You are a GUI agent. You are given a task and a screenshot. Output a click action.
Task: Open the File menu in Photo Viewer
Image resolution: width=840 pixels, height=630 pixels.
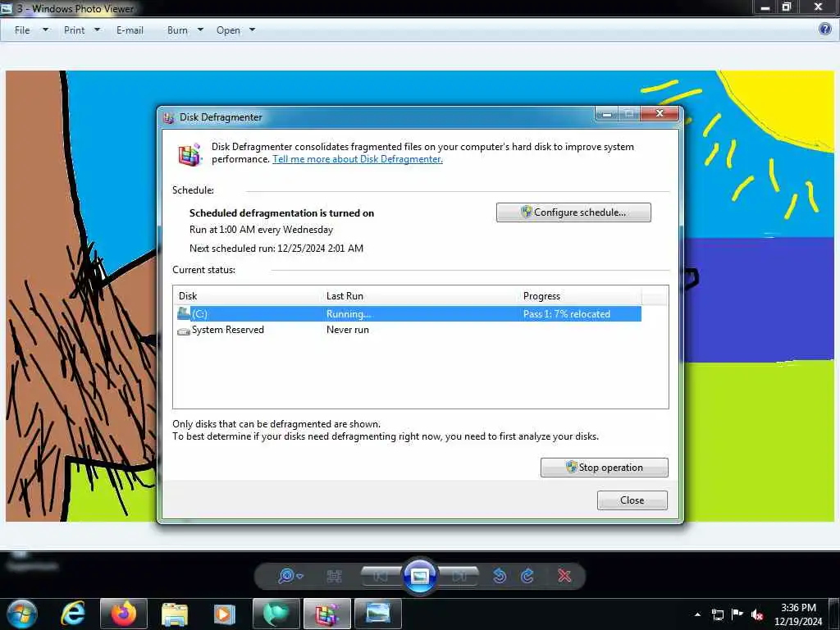pos(22,30)
